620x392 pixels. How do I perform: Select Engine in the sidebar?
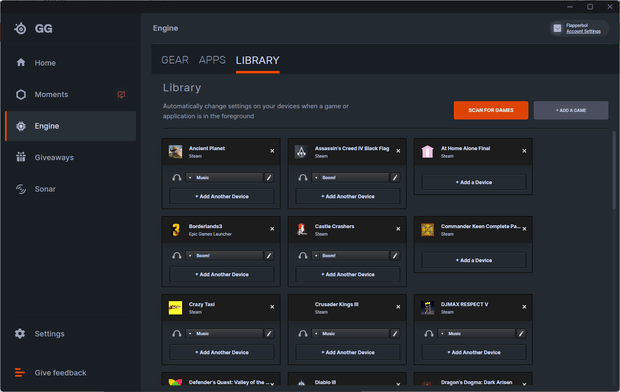tap(70, 126)
